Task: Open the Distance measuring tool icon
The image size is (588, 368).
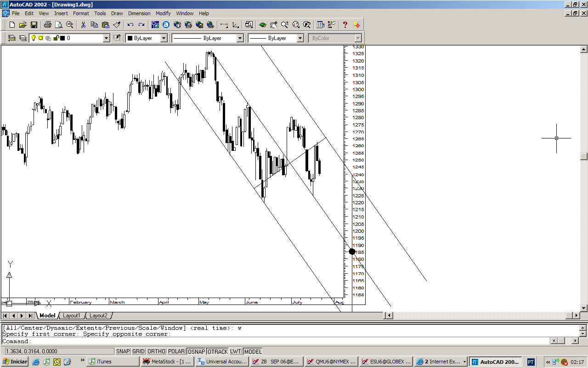Action: point(224,25)
